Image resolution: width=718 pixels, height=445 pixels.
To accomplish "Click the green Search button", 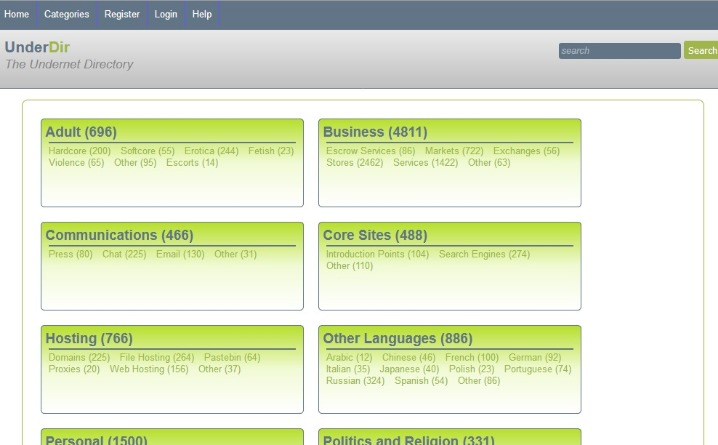I will [x=702, y=50].
